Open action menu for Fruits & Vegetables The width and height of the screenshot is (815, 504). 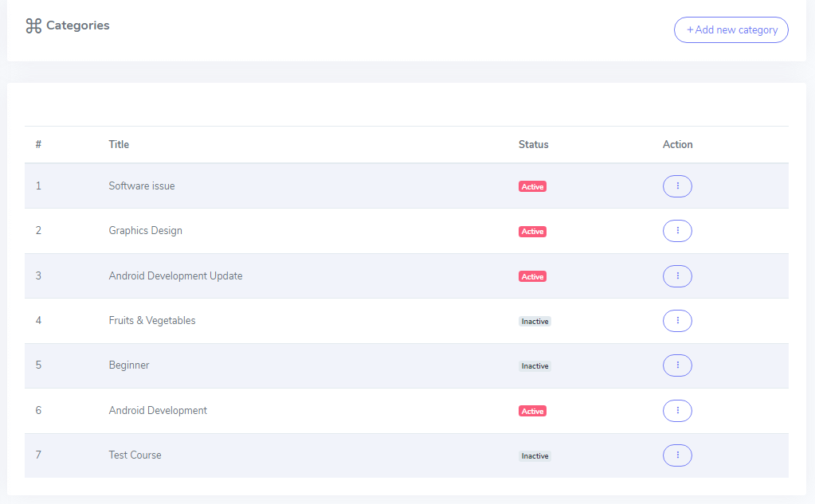pos(677,321)
